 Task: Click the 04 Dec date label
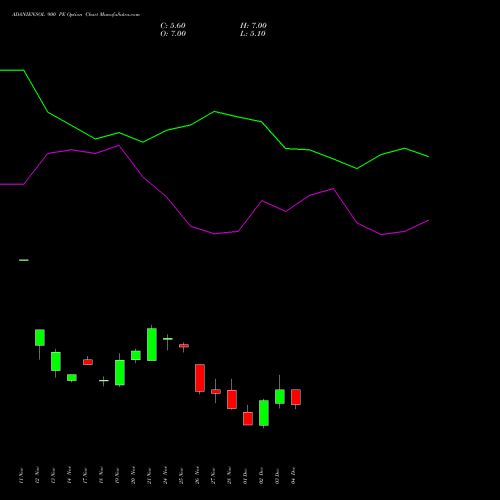(294, 476)
